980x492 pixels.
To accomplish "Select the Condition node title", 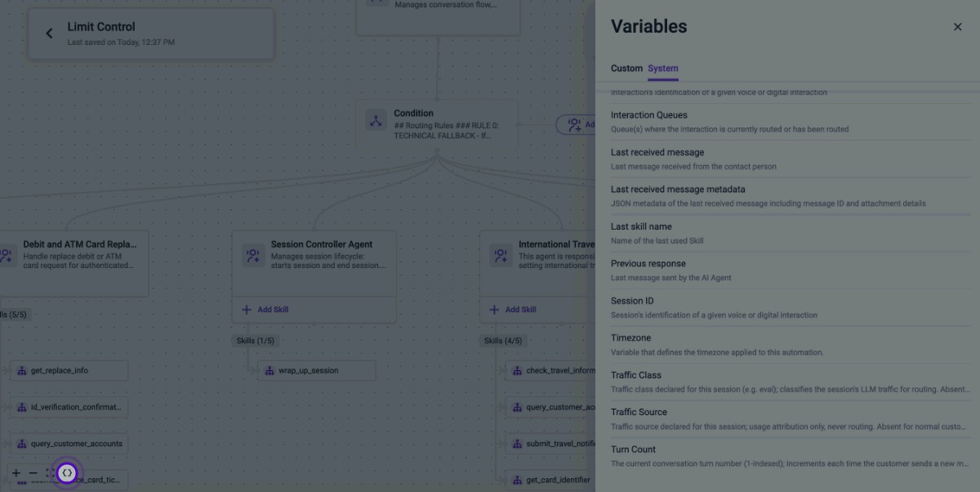I will [414, 114].
